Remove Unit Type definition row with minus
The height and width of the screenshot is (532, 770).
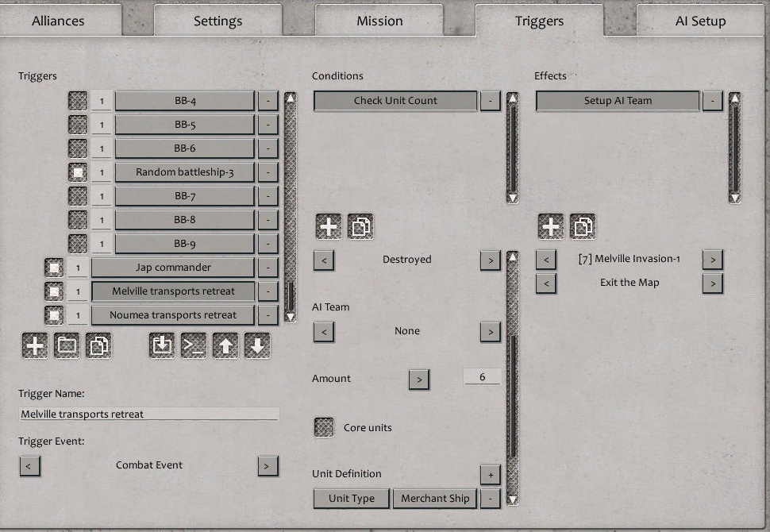(490, 499)
